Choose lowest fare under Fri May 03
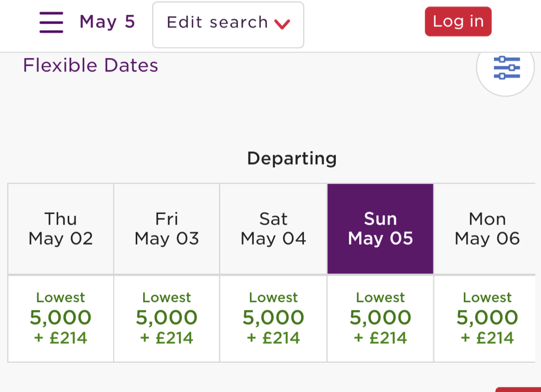This screenshot has height=392, width=541. pos(167,318)
